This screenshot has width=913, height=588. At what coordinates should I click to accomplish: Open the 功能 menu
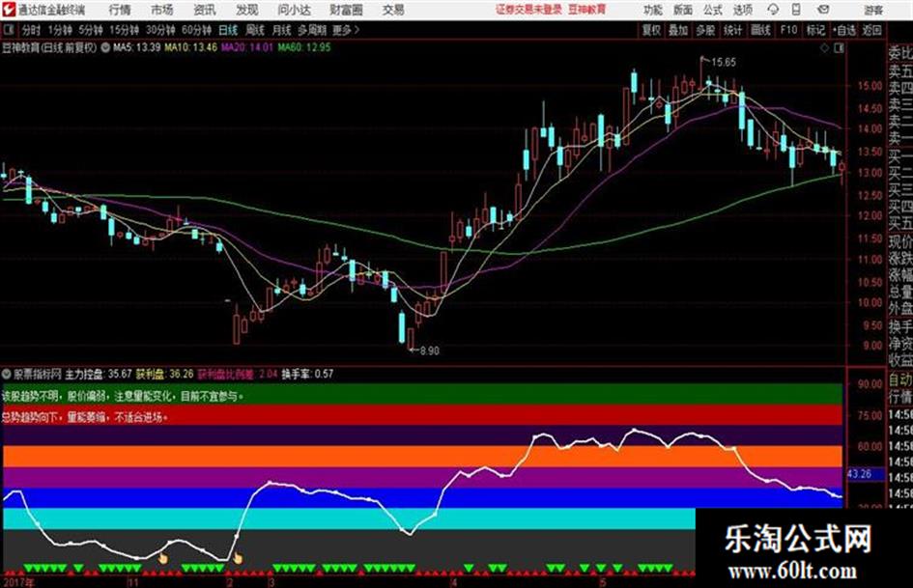pos(653,10)
